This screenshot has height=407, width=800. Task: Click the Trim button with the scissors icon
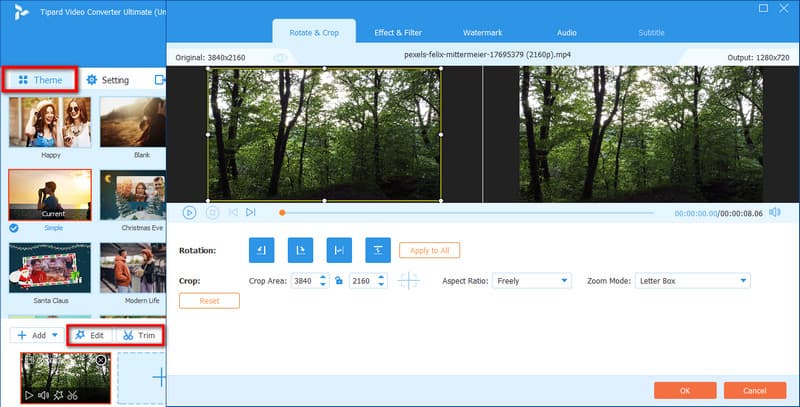(139, 335)
